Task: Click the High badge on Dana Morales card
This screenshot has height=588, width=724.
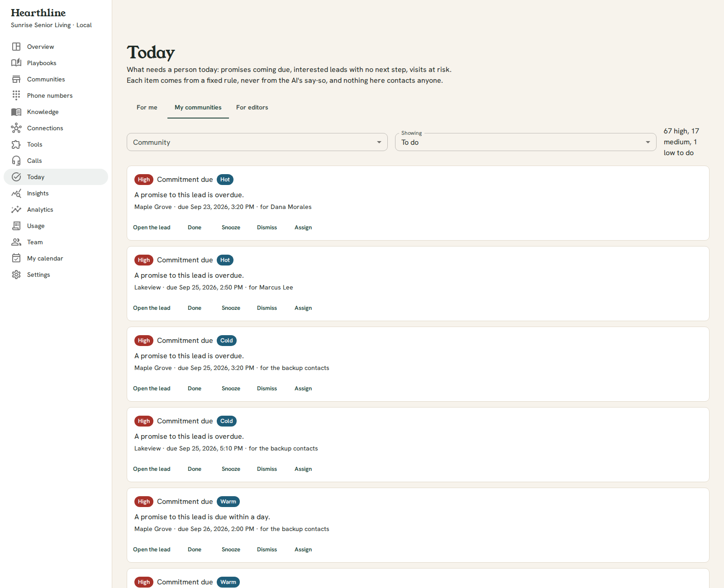Action: click(144, 180)
